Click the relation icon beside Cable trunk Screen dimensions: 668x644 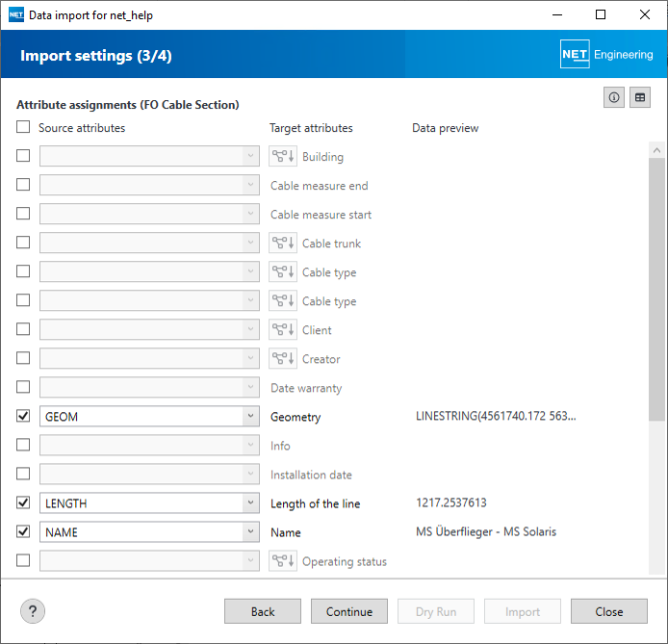tap(282, 244)
